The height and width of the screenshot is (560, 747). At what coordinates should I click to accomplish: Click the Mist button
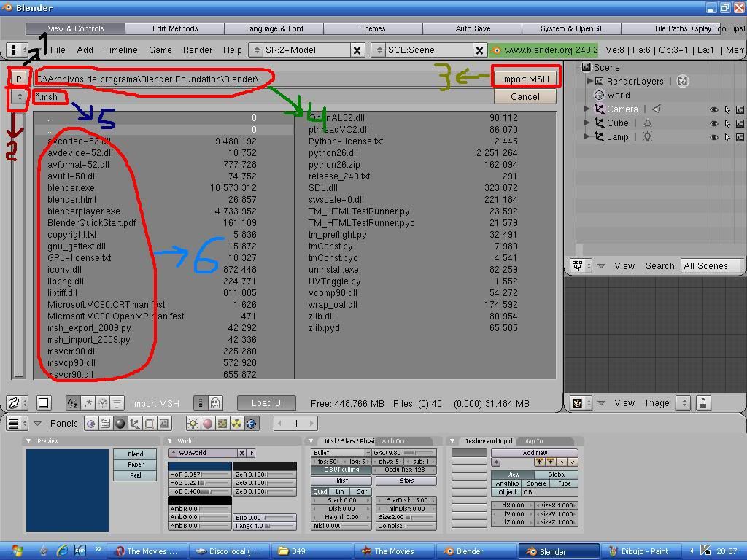[341, 481]
